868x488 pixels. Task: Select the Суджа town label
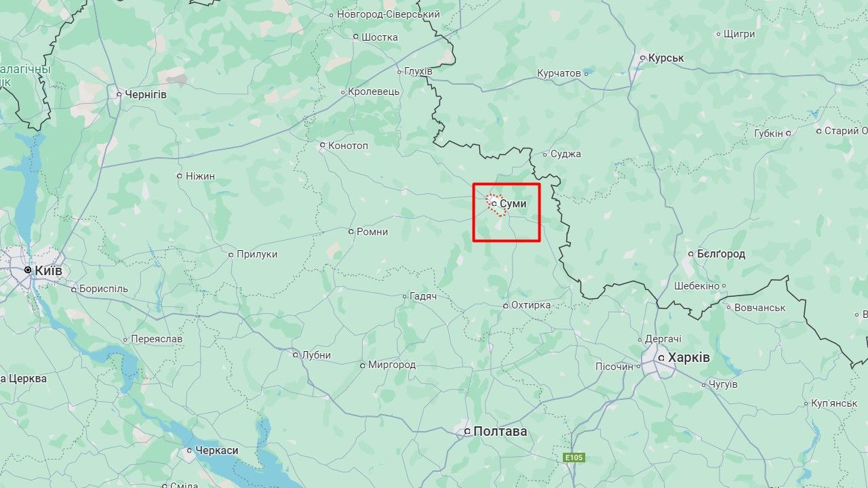(x=566, y=154)
